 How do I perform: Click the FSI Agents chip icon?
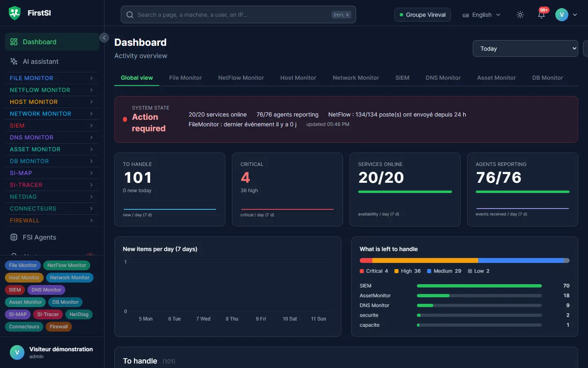[x=14, y=237]
